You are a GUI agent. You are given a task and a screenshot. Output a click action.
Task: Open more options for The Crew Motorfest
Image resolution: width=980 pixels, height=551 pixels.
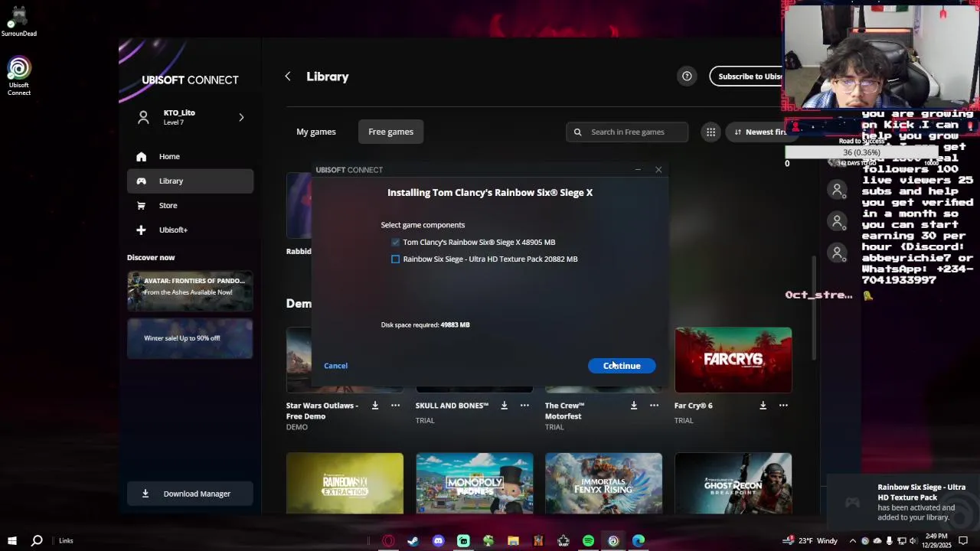[x=655, y=406]
